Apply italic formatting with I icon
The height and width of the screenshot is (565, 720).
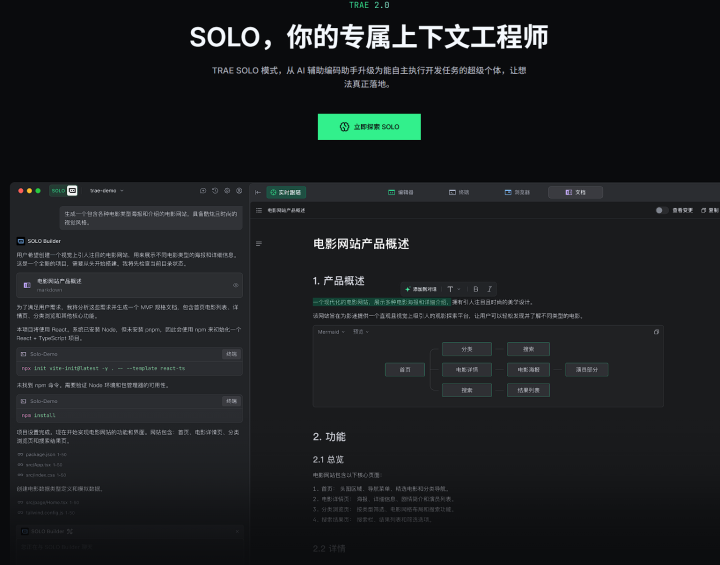pos(489,288)
